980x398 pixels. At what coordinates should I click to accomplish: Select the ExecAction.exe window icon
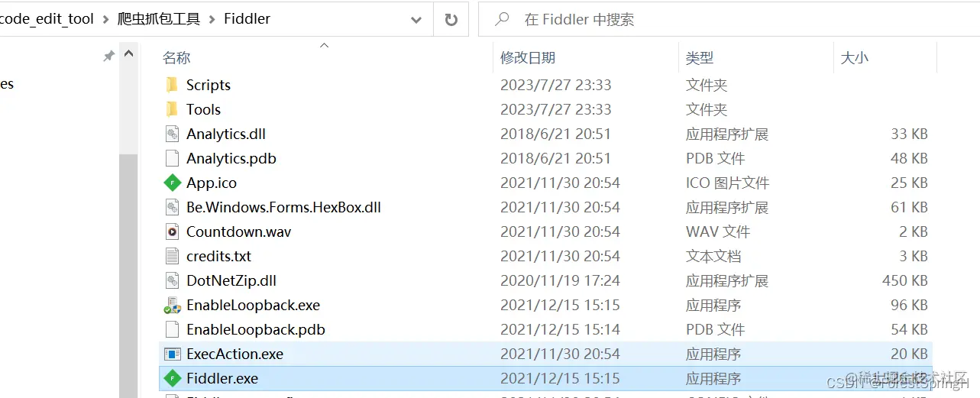[x=173, y=354]
